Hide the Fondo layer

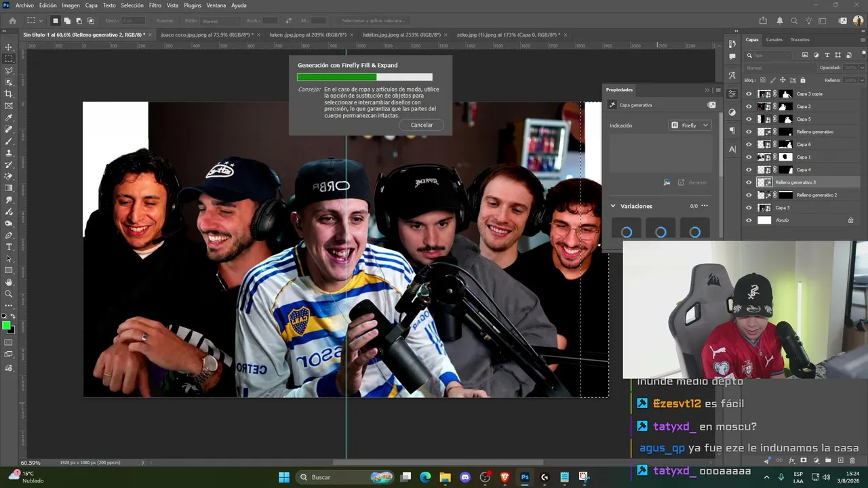pyautogui.click(x=749, y=220)
